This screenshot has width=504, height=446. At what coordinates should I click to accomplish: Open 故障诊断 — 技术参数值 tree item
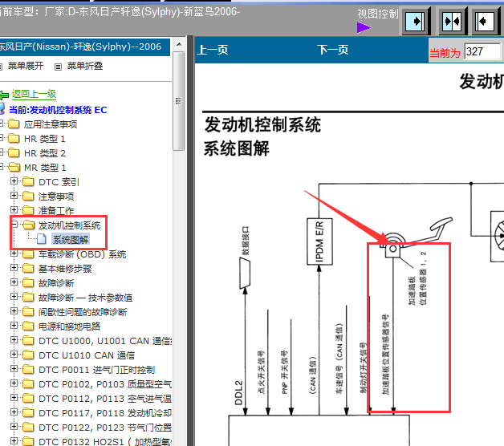(x=86, y=298)
